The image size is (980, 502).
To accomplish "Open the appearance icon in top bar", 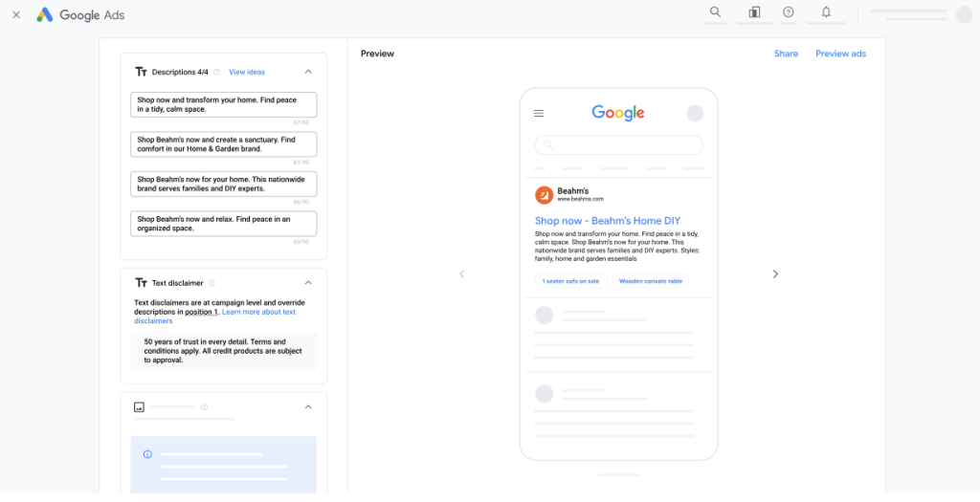I will click(754, 11).
